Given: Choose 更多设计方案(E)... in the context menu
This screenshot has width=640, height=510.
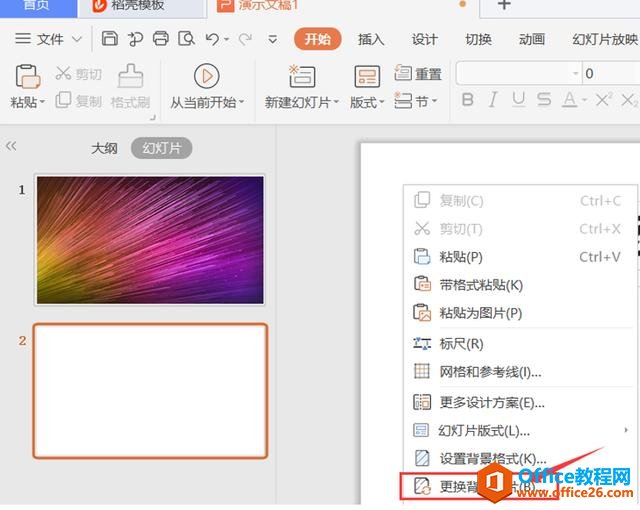Looking at the screenshot, I should pos(518,403).
